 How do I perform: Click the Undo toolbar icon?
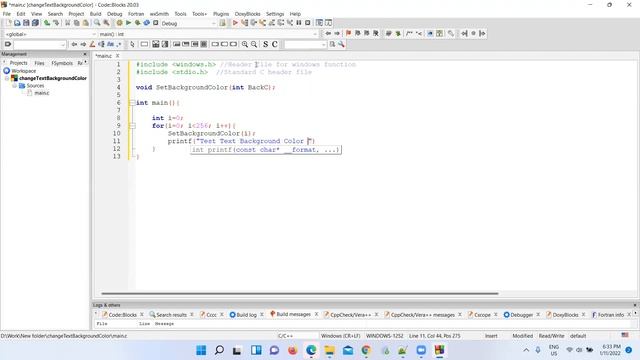tap(47, 23)
